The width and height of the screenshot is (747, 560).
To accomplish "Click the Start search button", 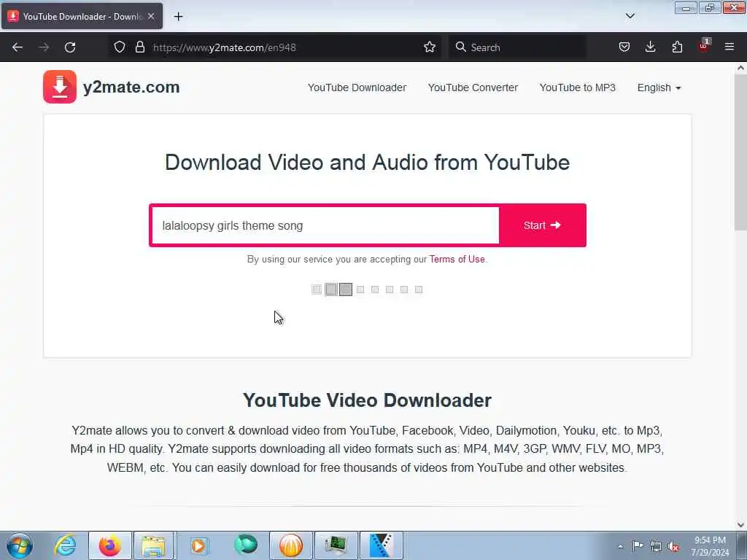I will [542, 225].
